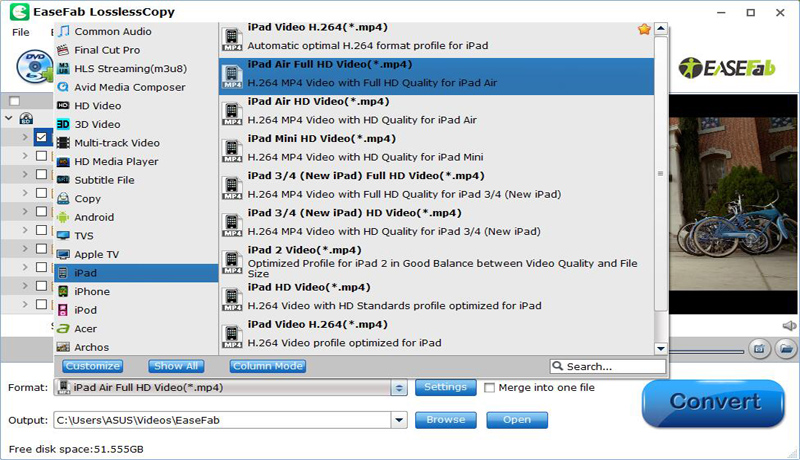Click the snapshot camera icon under preview

[x=759, y=349]
